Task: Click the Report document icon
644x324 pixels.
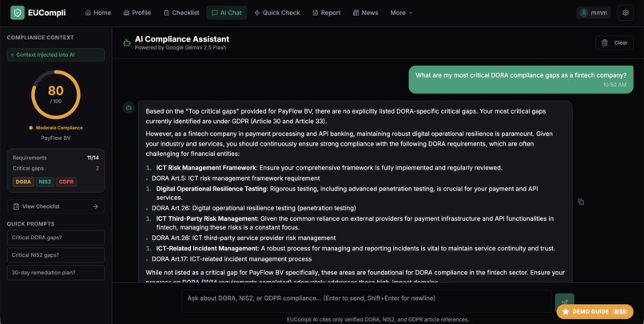Action: click(x=315, y=13)
